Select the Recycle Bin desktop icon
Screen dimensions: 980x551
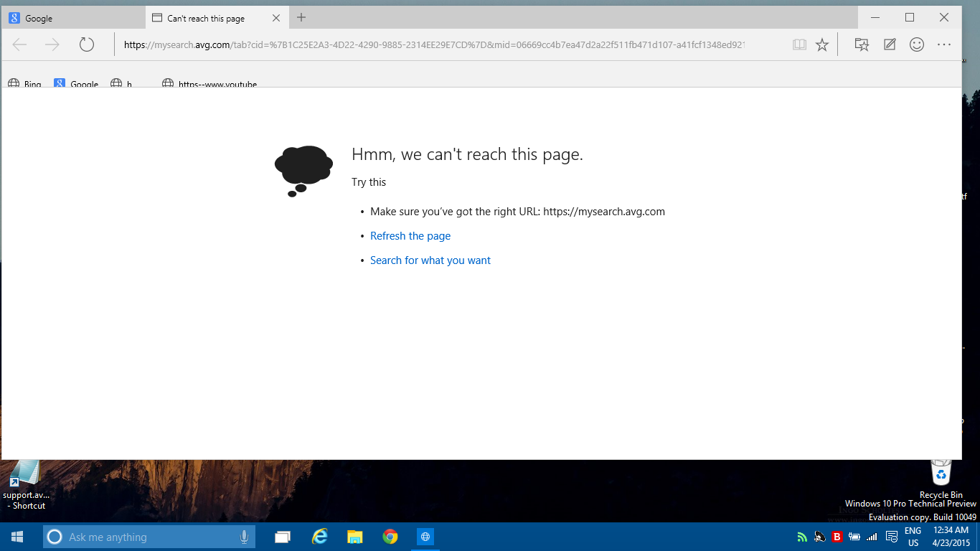[941, 479]
